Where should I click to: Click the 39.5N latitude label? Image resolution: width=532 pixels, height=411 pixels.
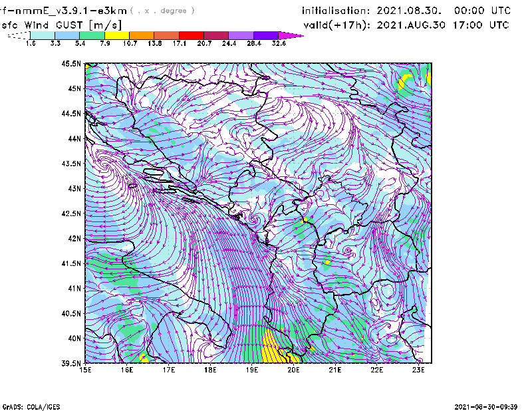pyautogui.click(x=71, y=364)
